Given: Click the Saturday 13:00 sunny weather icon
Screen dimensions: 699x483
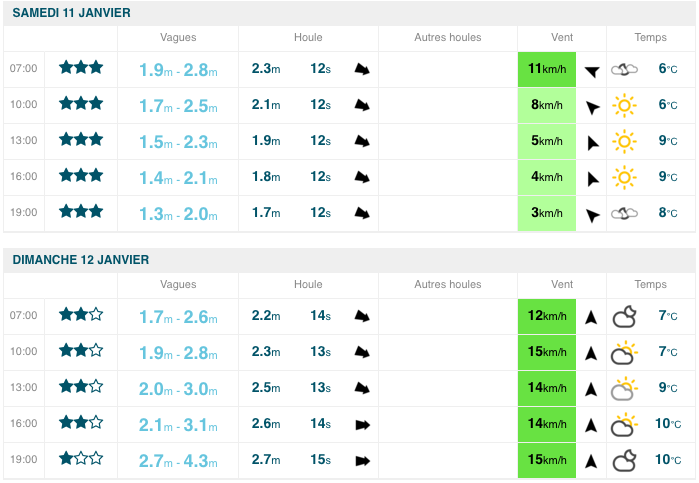Looking at the screenshot, I should 625,141.
